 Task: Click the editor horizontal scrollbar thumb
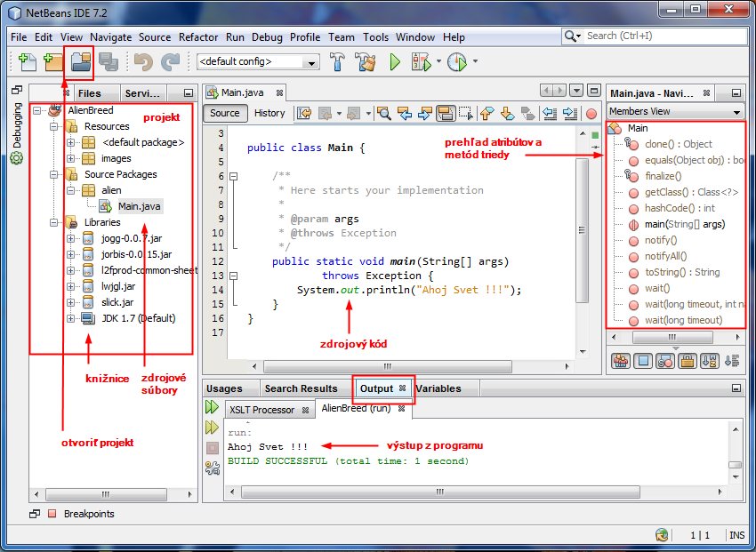[388, 366]
